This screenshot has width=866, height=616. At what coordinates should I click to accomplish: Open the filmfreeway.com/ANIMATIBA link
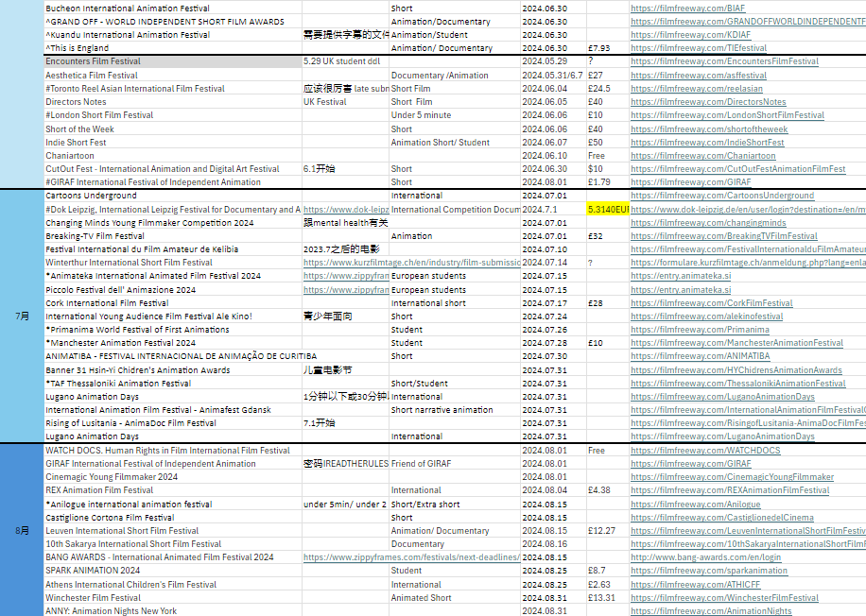(x=701, y=356)
